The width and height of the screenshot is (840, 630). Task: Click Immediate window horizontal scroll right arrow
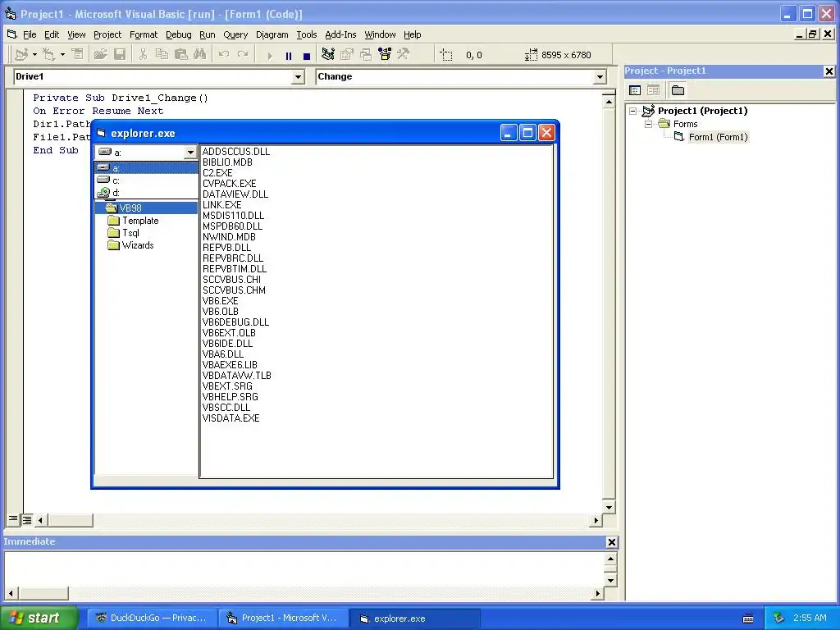pos(598,593)
